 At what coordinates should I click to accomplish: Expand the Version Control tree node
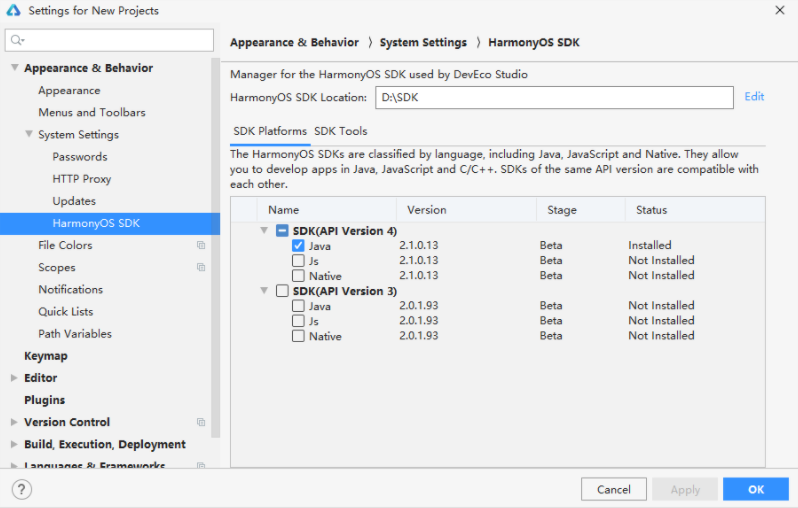pos(14,422)
